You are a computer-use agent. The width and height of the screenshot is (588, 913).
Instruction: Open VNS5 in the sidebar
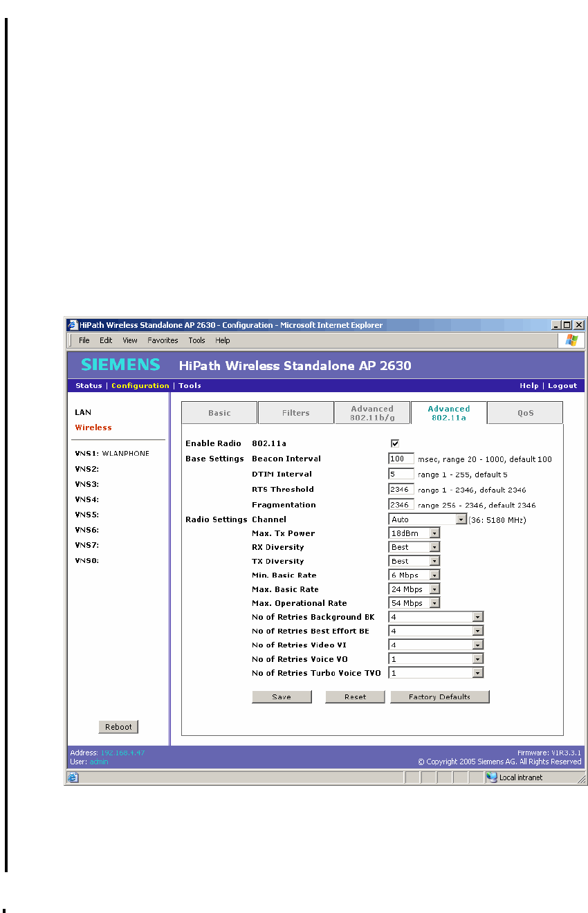coord(87,515)
